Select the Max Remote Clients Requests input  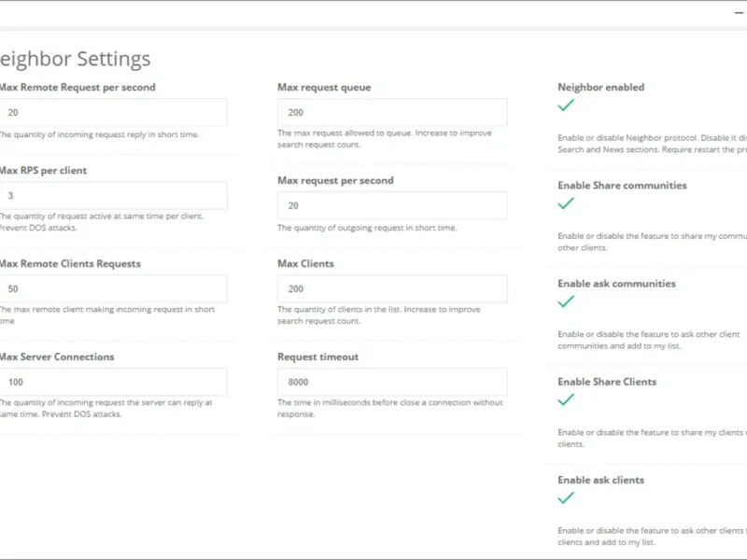(x=112, y=289)
